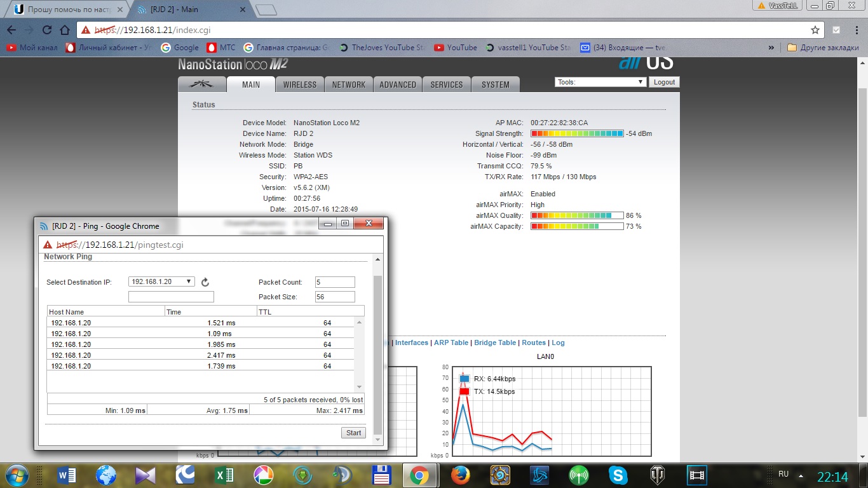
Task: Bookmark this page with the star icon
Action: click(815, 30)
